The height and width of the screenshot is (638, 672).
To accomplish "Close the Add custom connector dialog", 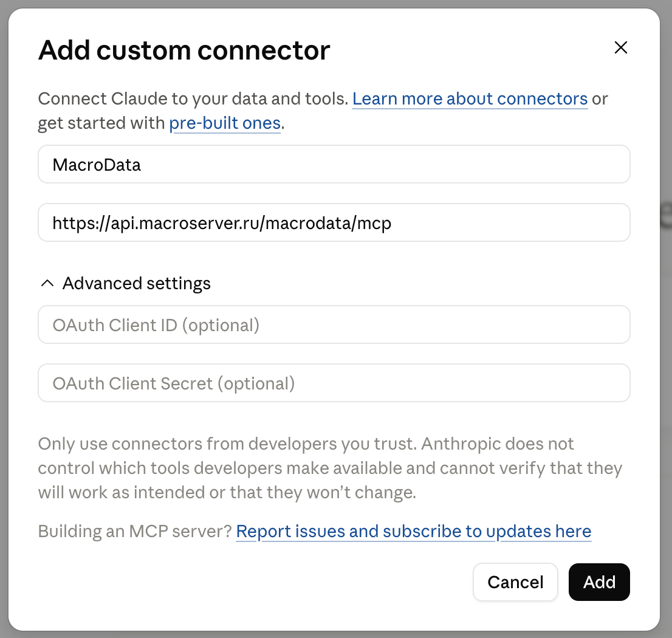I will (x=620, y=47).
